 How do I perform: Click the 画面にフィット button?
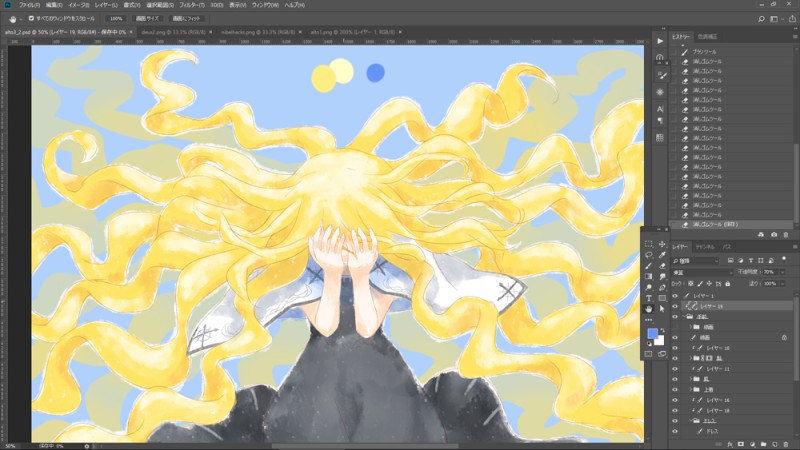coord(186,19)
